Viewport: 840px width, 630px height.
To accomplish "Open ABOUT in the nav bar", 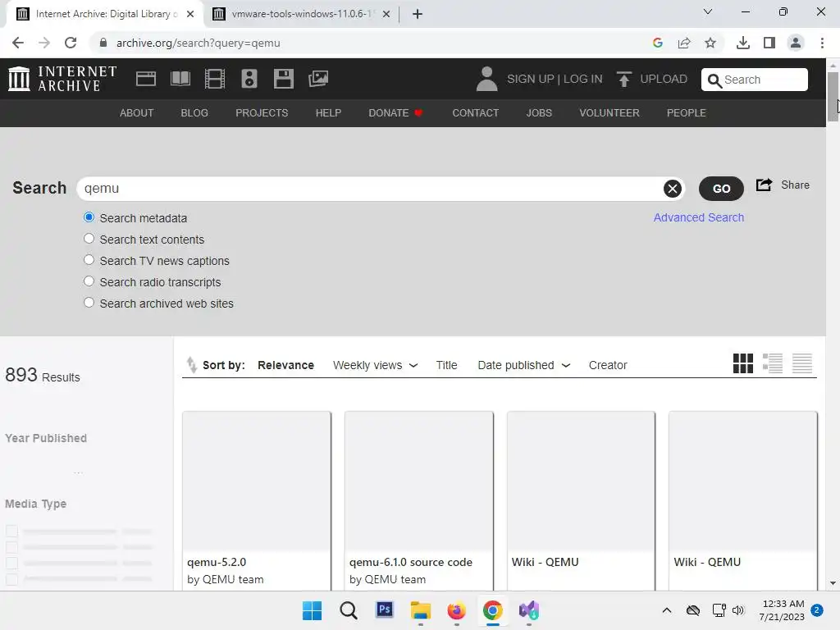I will 137,113.
